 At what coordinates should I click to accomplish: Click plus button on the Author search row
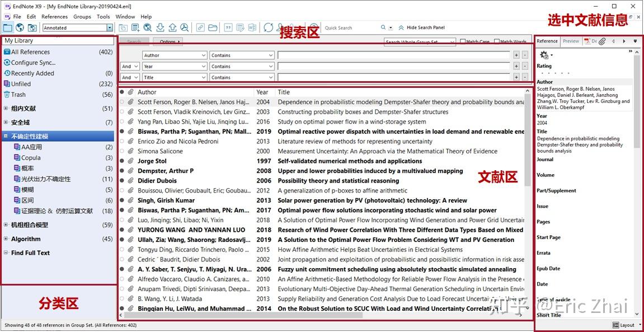(516, 55)
